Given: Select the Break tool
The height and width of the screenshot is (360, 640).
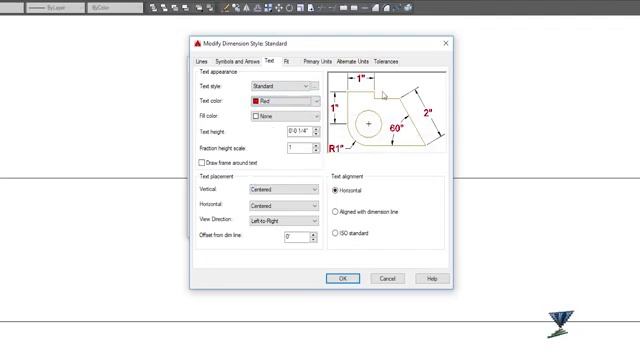Looking at the screenshot, I should (x=354, y=8).
